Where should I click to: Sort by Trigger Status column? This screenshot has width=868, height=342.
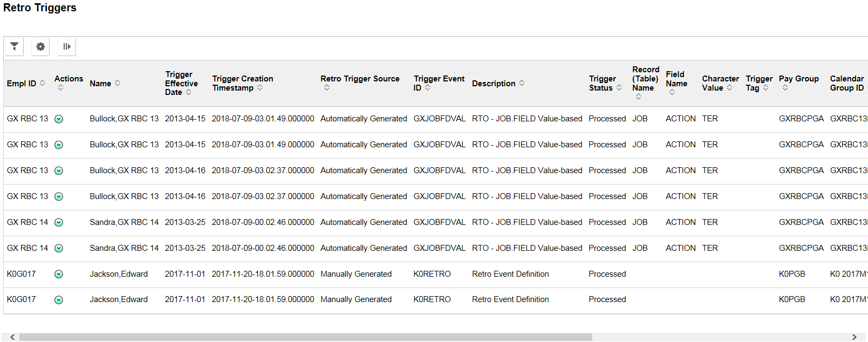605,83
